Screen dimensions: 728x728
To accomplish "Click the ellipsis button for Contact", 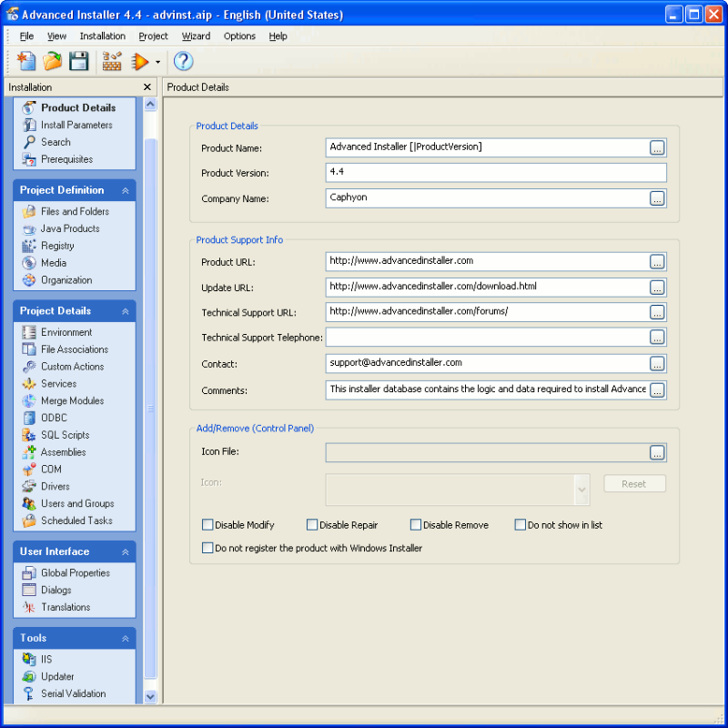I will 657,364.
